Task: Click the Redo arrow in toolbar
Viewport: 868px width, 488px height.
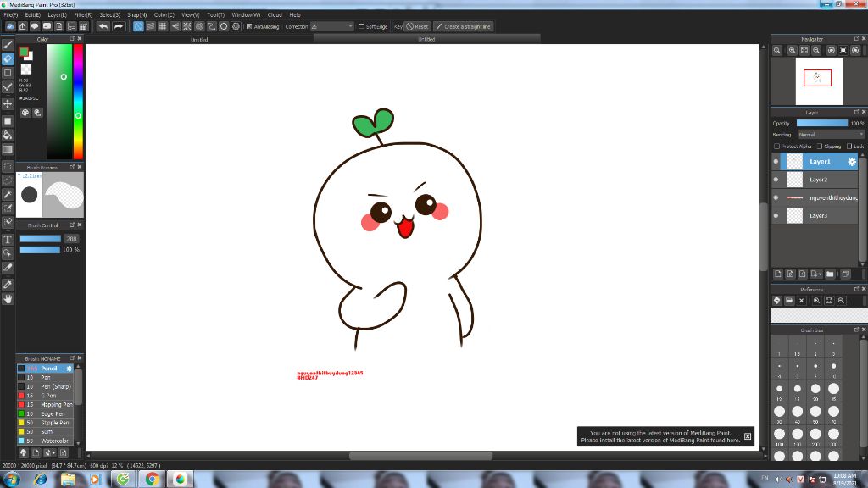Action: 118,26
